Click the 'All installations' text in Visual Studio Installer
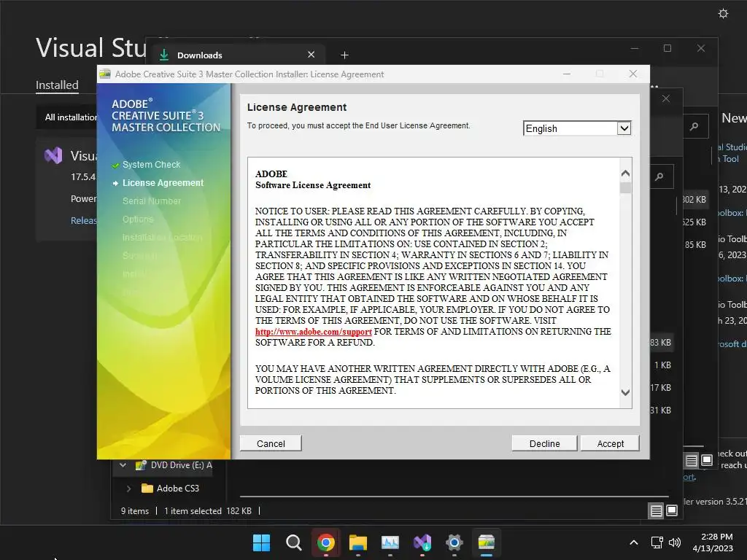The image size is (747, 560). click(71, 117)
